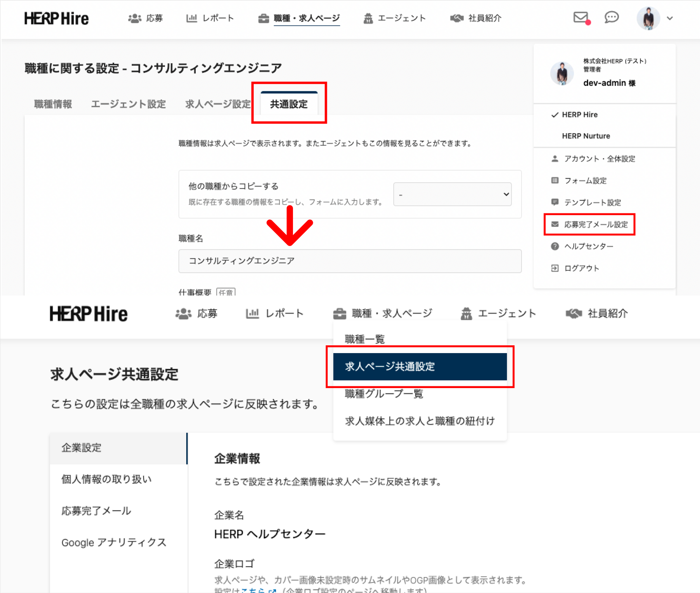Image resolution: width=700 pixels, height=593 pixels.
Task: Open Google アナリティクス sidebar section
Action: tap(114, 543)
